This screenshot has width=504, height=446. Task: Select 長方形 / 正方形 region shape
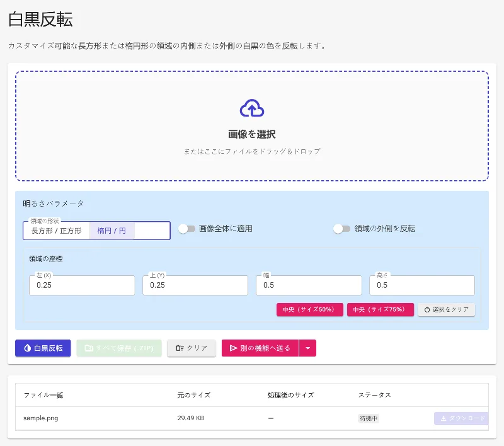56,231
